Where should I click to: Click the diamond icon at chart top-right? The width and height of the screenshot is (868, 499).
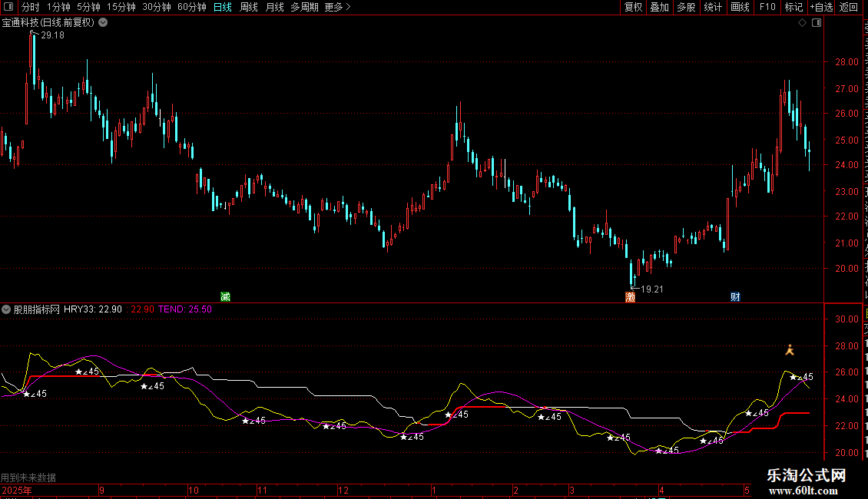pyautogui.click(x=802, y=23)
